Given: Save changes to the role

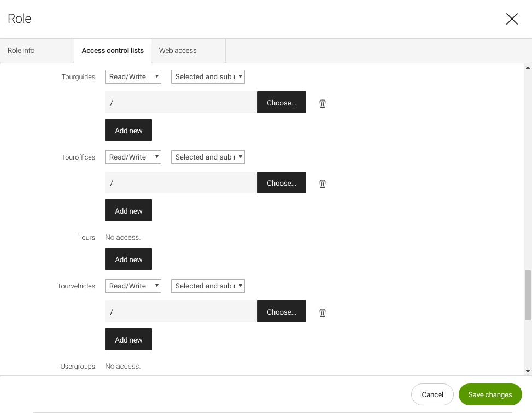Looking at the screenshot, I should 490,394.
